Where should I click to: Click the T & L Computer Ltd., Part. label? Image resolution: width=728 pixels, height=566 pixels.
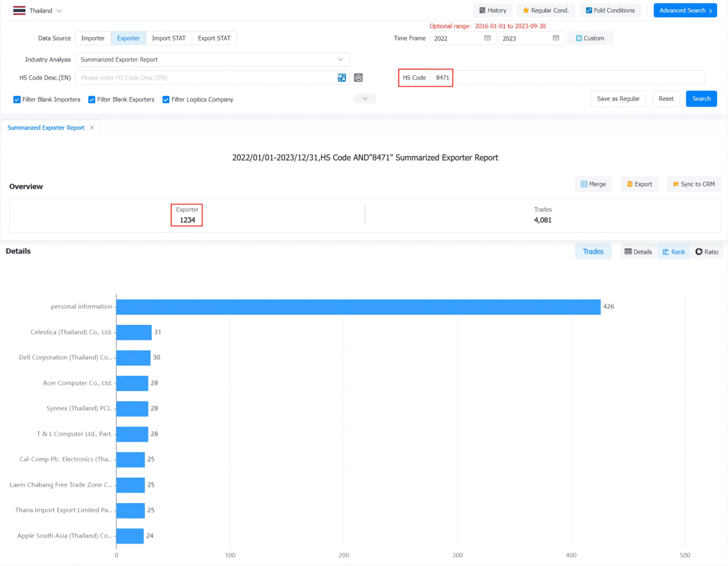(74, 434)
